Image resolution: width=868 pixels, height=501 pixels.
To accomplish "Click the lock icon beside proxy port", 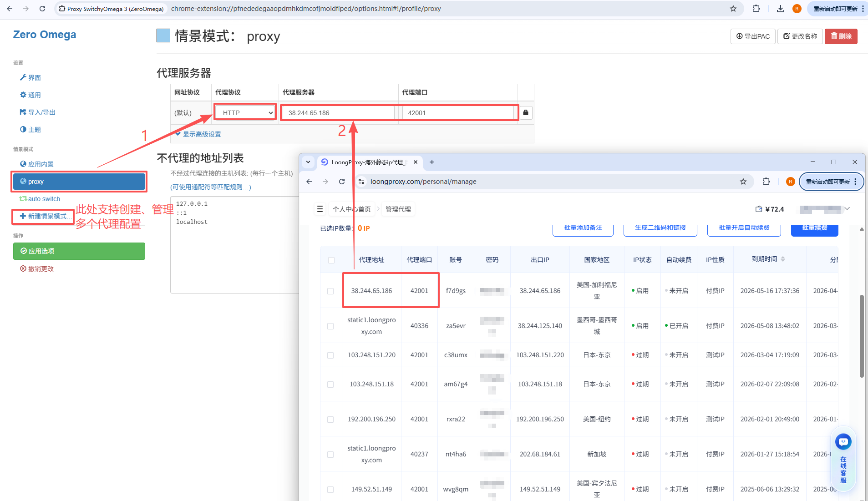I will (x=525, y=112).
